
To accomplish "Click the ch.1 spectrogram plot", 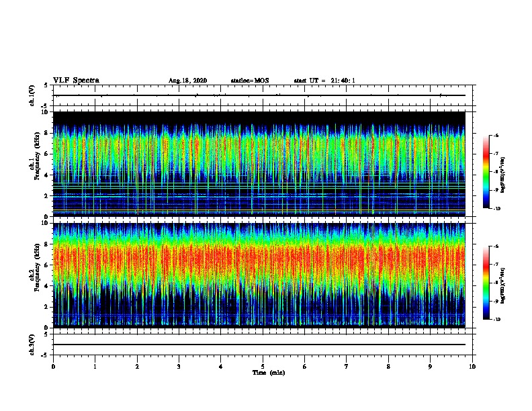I will pyautogui.click(x=259, y=164).
